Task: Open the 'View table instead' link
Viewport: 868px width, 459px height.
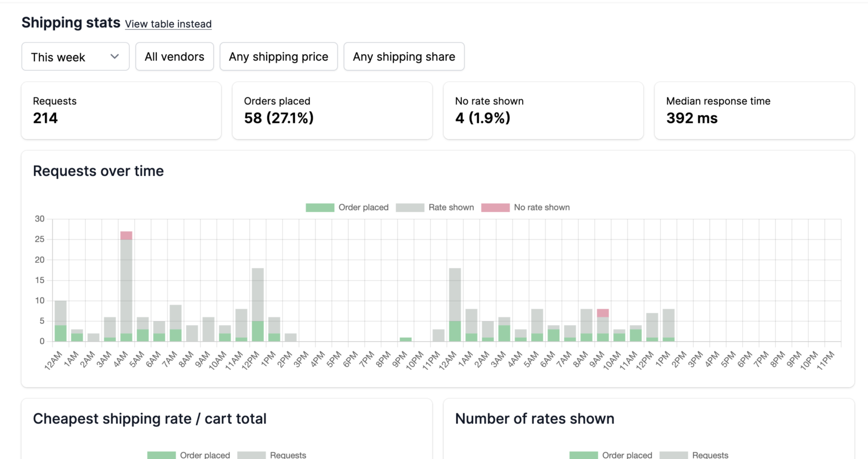Action: [x=168, y=24]
